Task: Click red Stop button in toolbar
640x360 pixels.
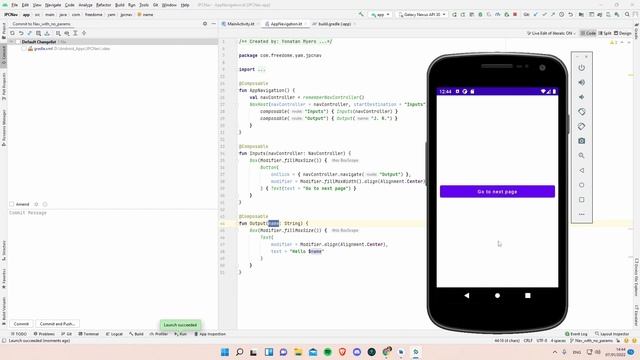Action: tap(515, 14)
